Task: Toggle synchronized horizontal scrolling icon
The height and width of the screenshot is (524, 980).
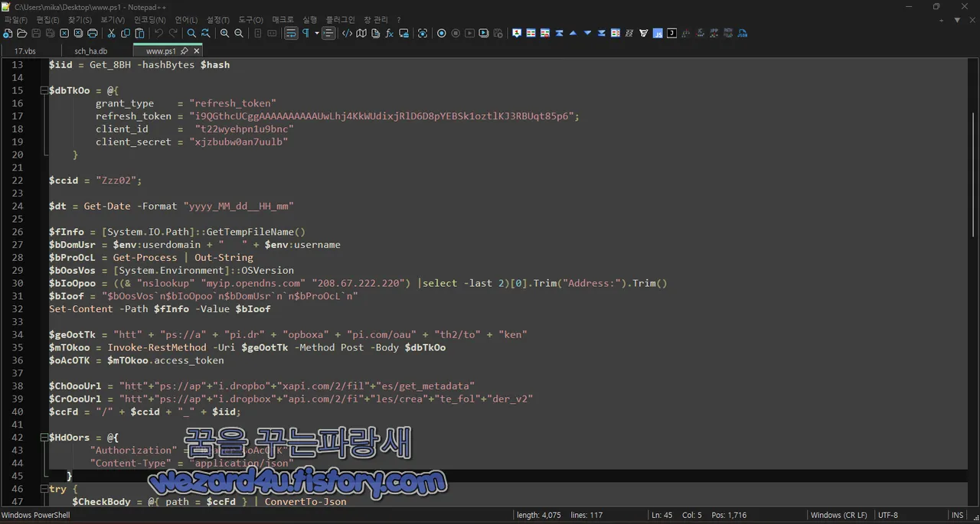Action: point(271,34)
